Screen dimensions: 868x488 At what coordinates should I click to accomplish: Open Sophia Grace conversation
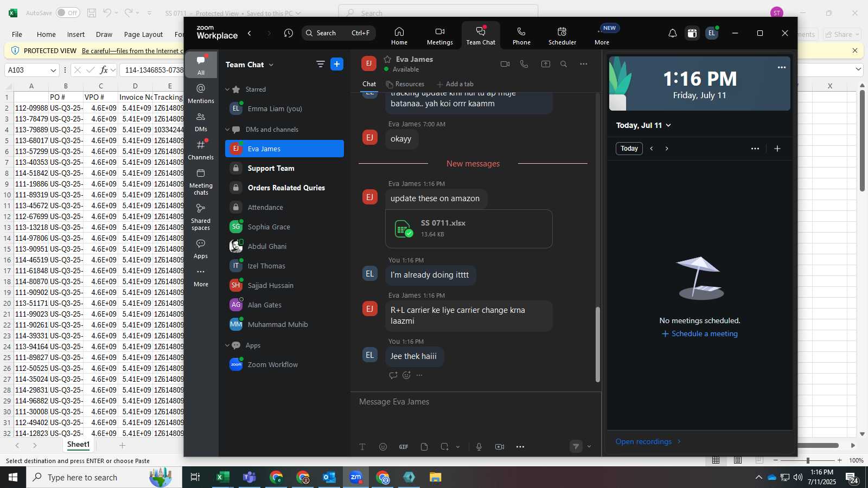point(284,227)
